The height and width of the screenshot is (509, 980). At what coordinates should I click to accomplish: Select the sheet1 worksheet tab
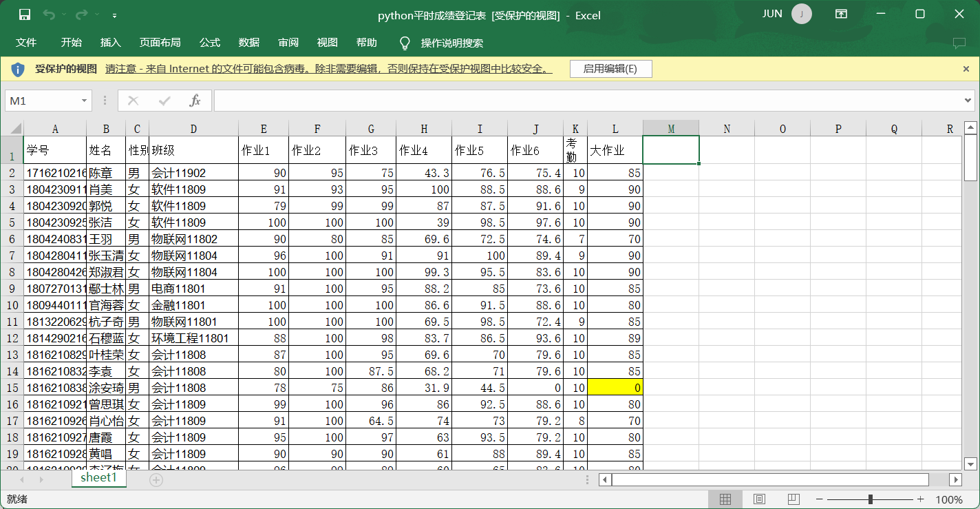point(98,478)
